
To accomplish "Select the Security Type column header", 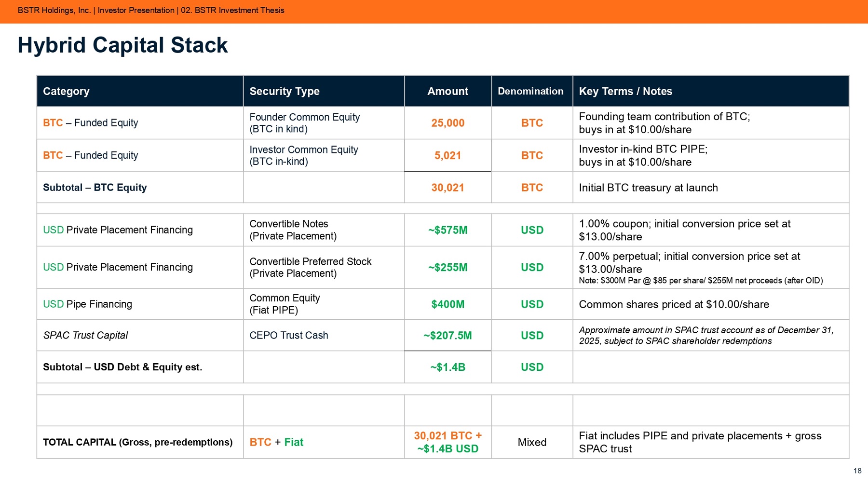I will click(x=284, y=91).
